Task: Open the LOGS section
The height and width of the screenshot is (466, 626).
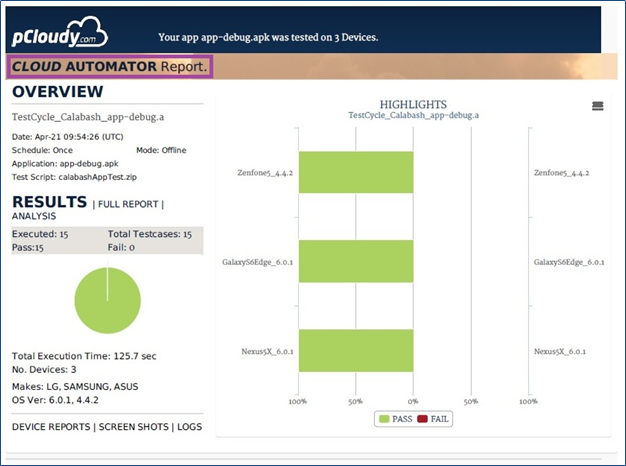Action: [x=190, y=427]
